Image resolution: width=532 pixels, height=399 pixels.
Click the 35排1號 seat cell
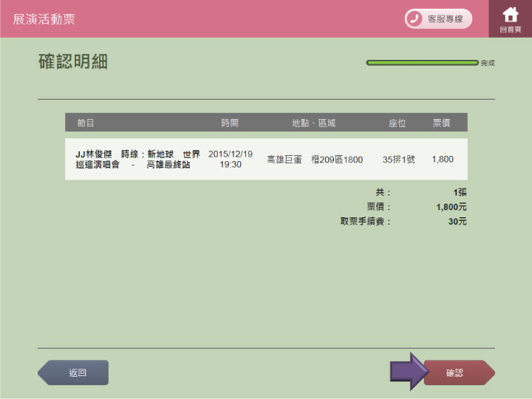(x=399, y=159)
